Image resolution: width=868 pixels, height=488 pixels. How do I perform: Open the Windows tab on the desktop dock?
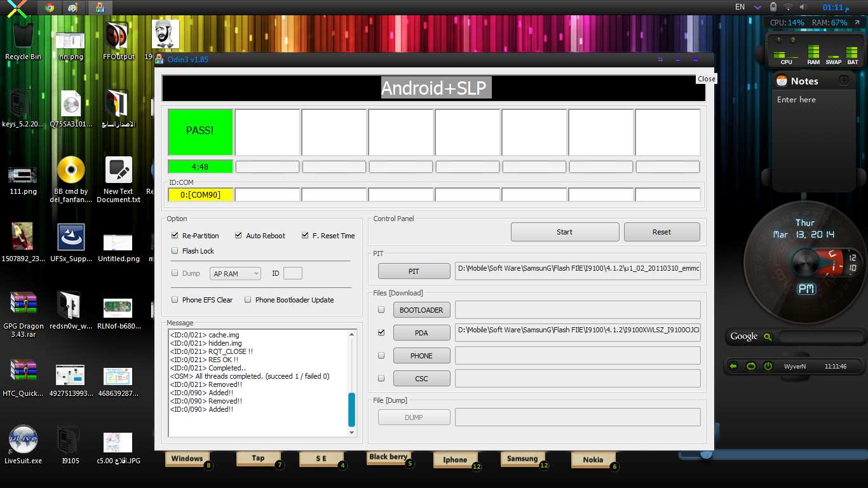click(x=187, y=459)
